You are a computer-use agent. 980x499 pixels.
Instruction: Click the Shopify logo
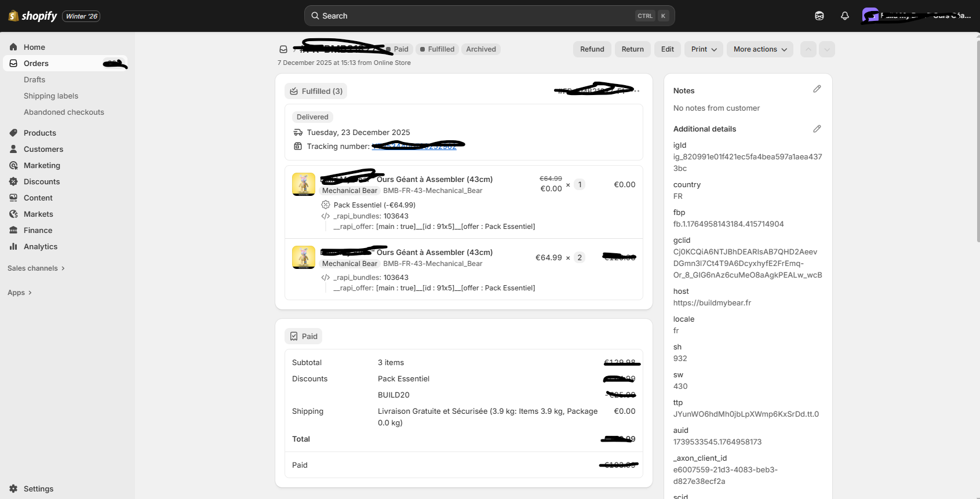click(33, 16)
